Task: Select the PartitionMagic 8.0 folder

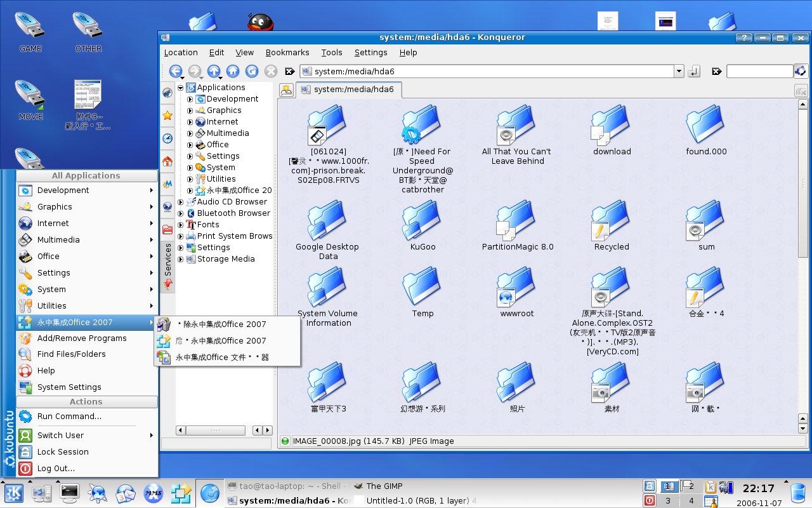Action: pyautogui.click(x=518, y=226)
